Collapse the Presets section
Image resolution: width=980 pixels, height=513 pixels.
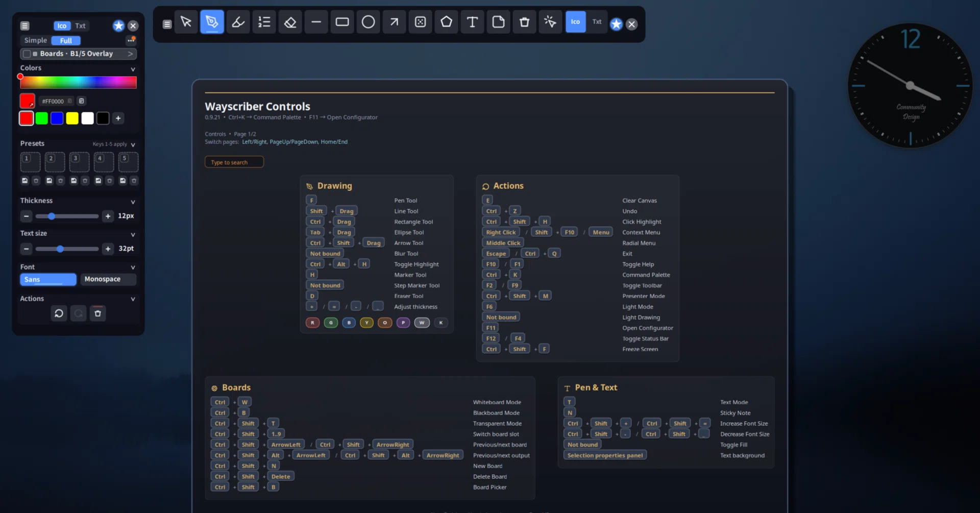tap(133, 144)
